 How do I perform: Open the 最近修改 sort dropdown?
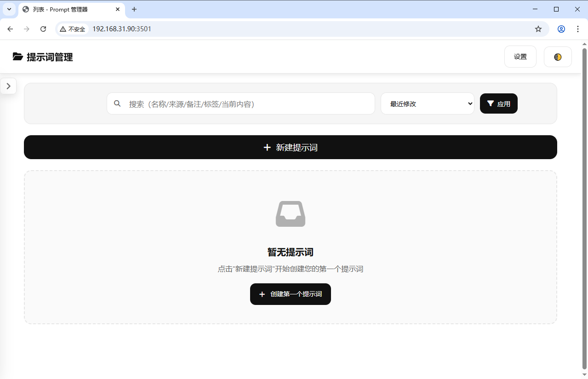(x=427, y=103)
